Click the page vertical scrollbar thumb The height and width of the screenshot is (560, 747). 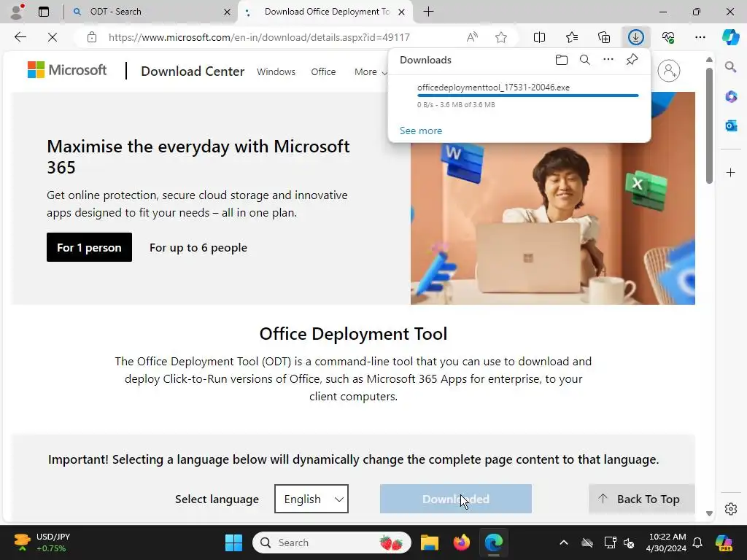(x=709, y=125)
